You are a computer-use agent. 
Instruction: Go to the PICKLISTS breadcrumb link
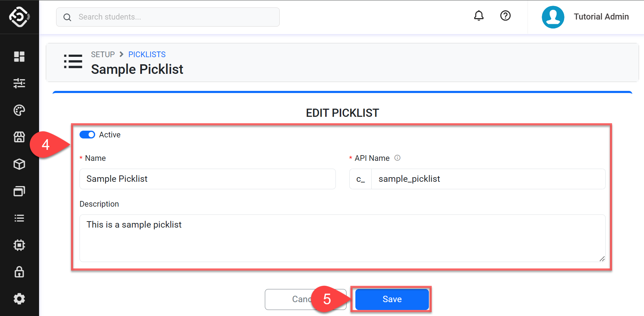(x=147, y=54)
